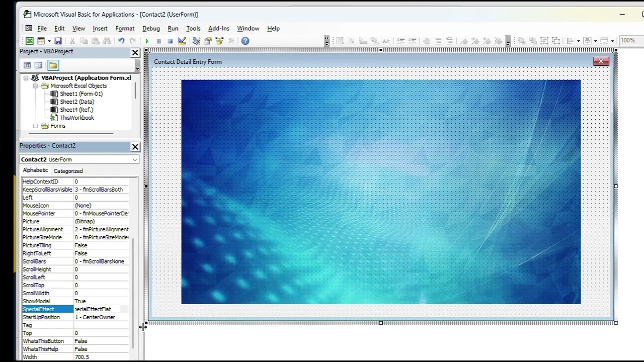Open the Debug menu
The width and height of the screenshot is (644, 362).
(x=151, y=29)
